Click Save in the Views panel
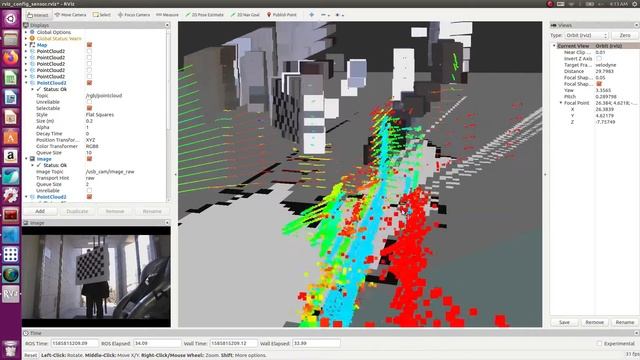Viewport: 640px width, 360px height. click(x=564, y=322)
